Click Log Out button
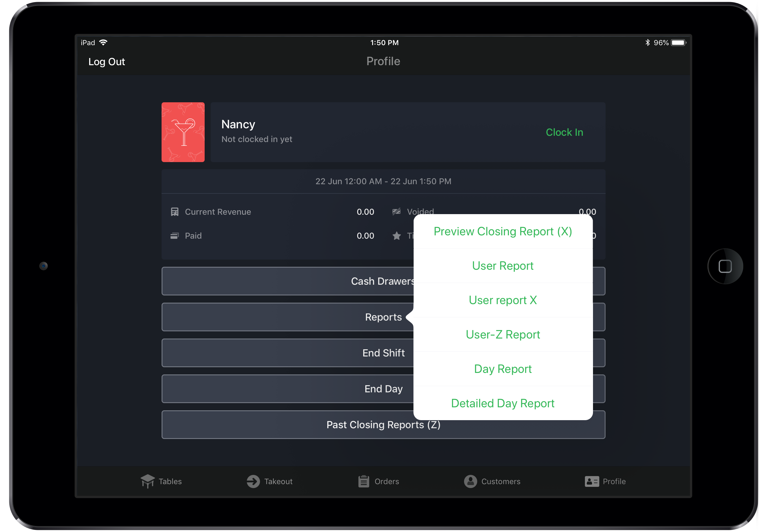This screenshot has width=777, height=532. (x=107, y=61)
